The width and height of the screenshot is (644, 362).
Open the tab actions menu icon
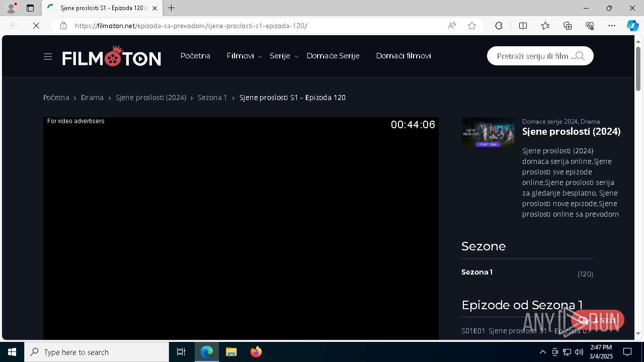[30, 8]
